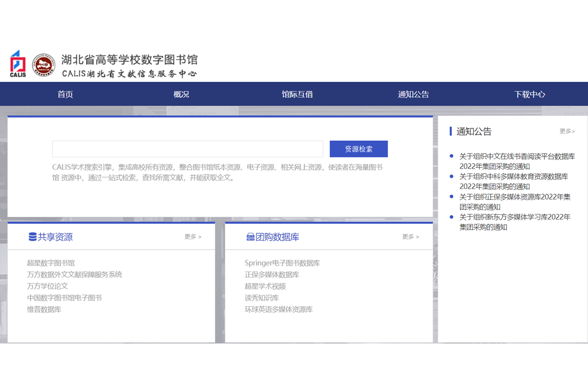Click the 团购数据库 icon

tap(250, 237)
